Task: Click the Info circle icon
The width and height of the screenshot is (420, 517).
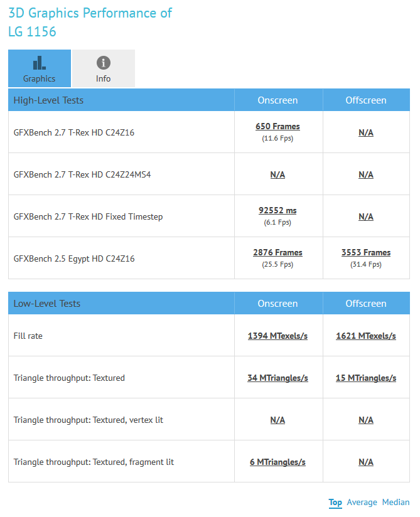Action: tap(103, 63)
